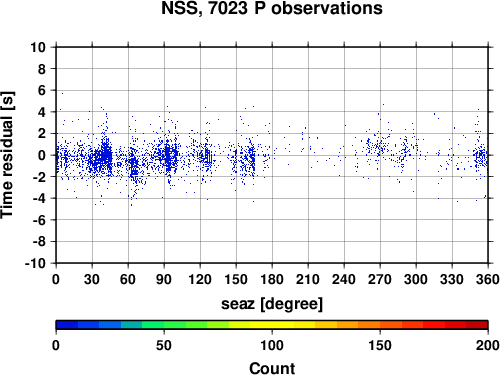
Task: Click the 'Time residual [s]' y-axis label
Action: (7, 155)
